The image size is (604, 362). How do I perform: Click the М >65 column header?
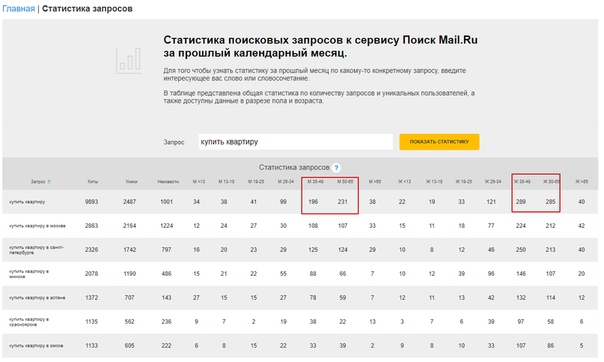pyautogui.click(x=375, y=182)
